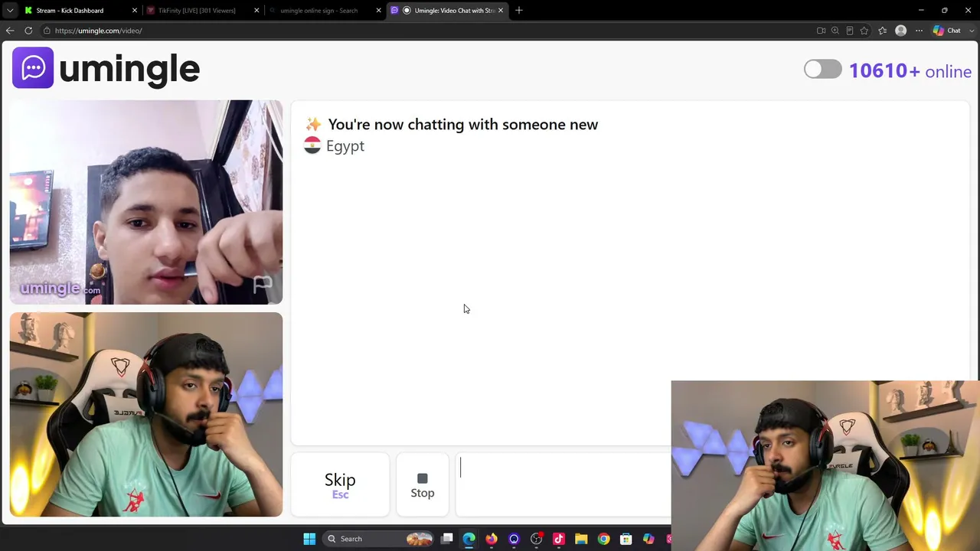Open Copilot from the taskbar
980x551 pixels.
648,539
